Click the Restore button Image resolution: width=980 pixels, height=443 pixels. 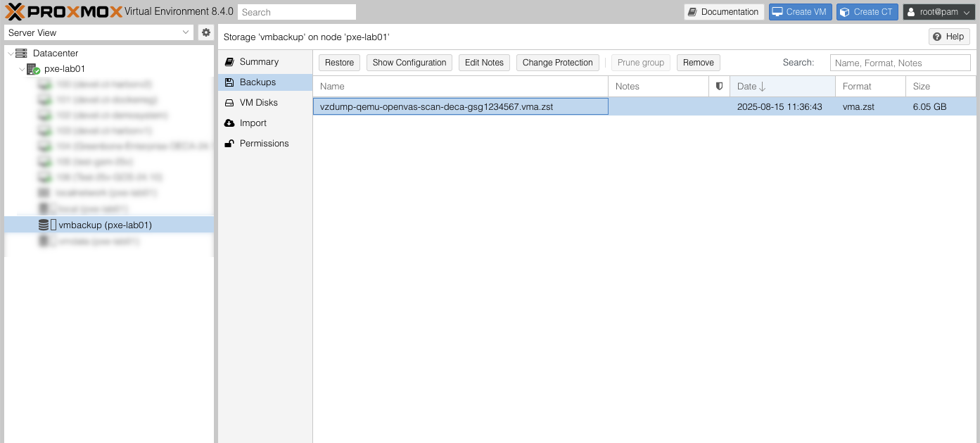(339, 63)
